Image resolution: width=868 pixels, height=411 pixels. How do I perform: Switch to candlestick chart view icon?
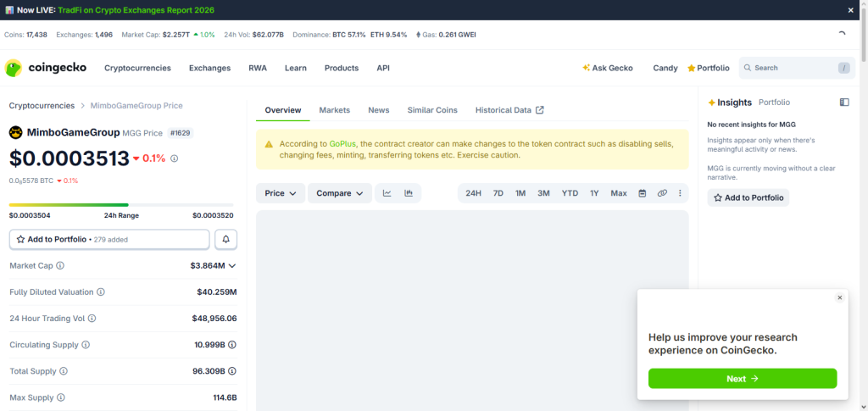[409, 193]
